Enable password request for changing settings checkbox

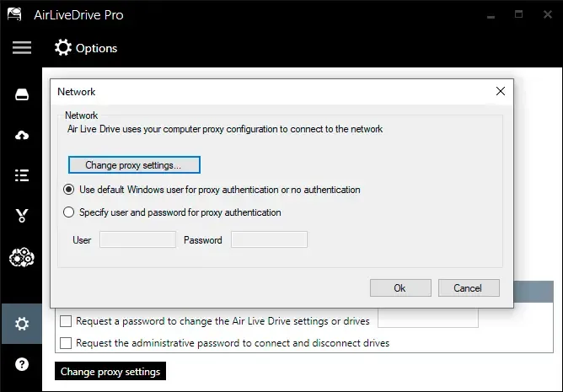pos(66,321)
